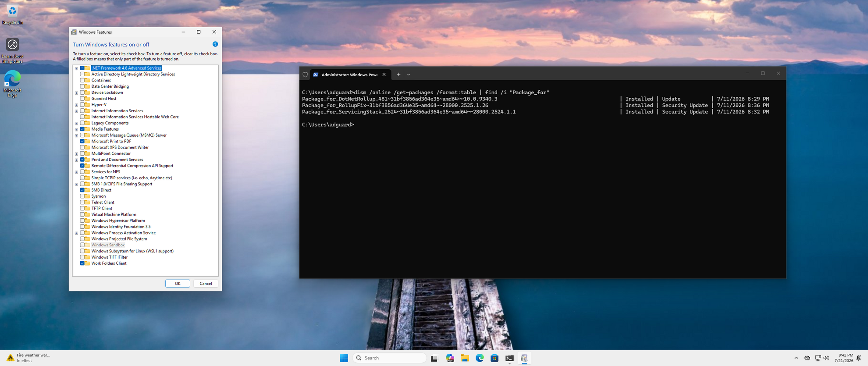Open a new terminal tab with plus

tap(398, 75)
